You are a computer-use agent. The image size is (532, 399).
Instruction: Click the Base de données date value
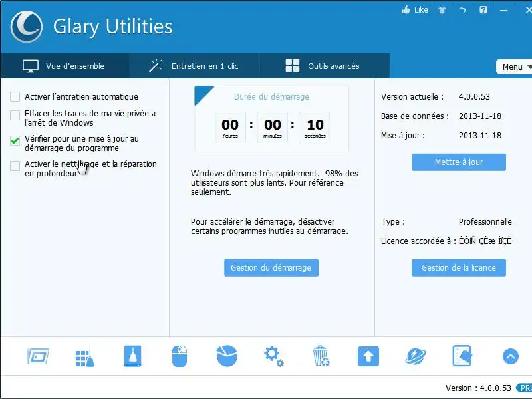coord(480,116)
